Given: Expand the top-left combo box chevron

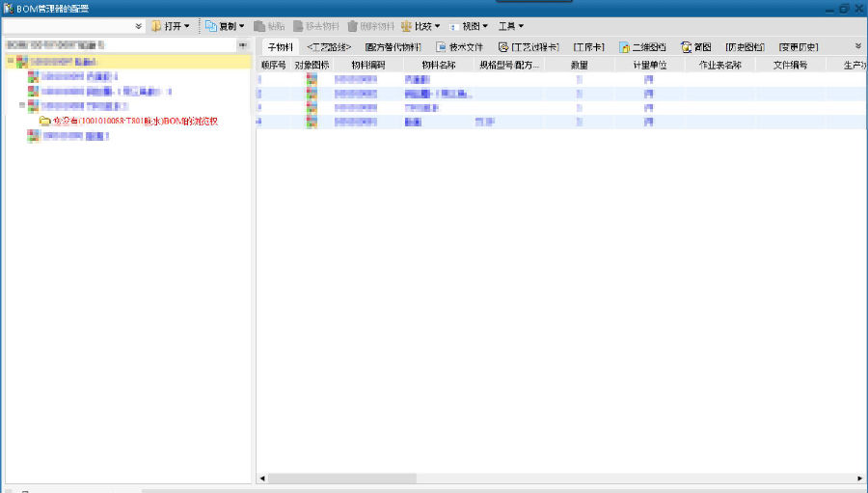Looking at the screenshot, I should (138, 26).
